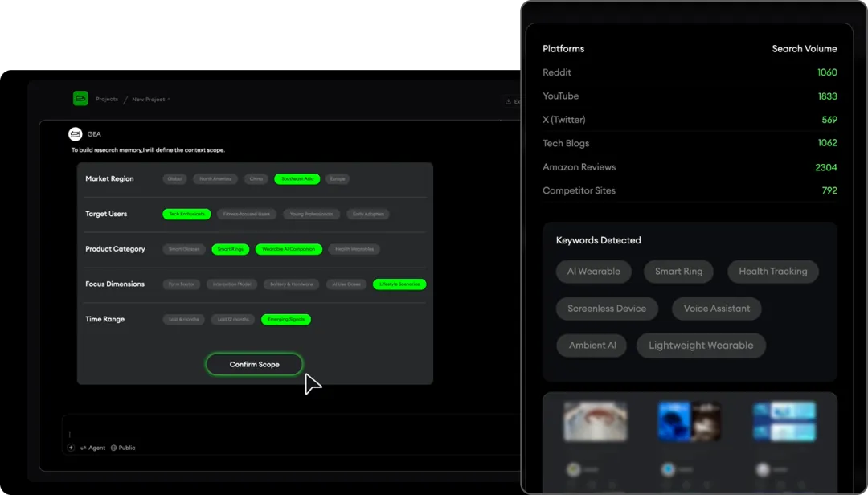Image resolution: width=868 pixels, height=495 pixels.
Task: Click the Health Tracking keyword tag
Action: click(x=773, y=272)
